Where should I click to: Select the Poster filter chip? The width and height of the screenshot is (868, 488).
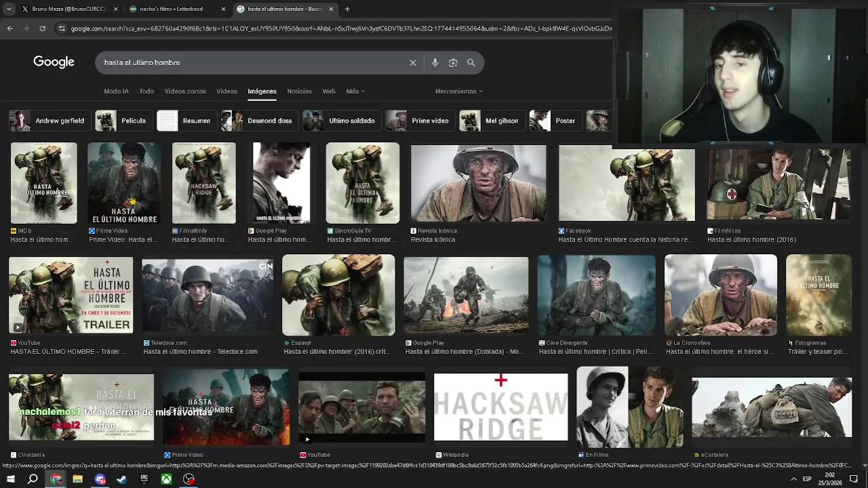pyautogui.click(x=554, y=121)
